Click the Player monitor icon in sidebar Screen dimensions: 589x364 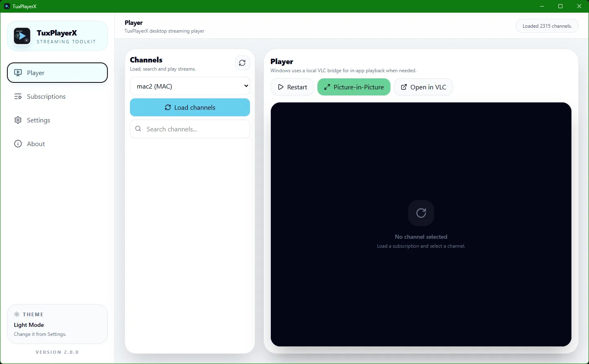pos(18,73)
